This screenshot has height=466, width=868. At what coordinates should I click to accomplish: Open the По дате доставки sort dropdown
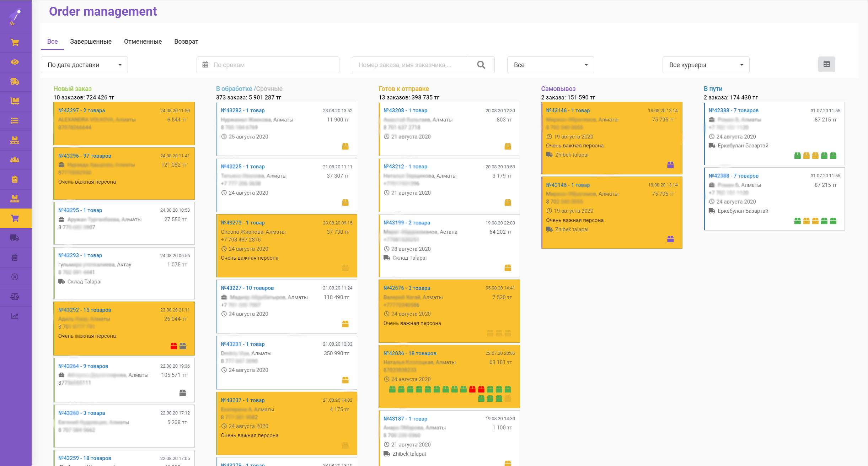(x=85, y=65)
